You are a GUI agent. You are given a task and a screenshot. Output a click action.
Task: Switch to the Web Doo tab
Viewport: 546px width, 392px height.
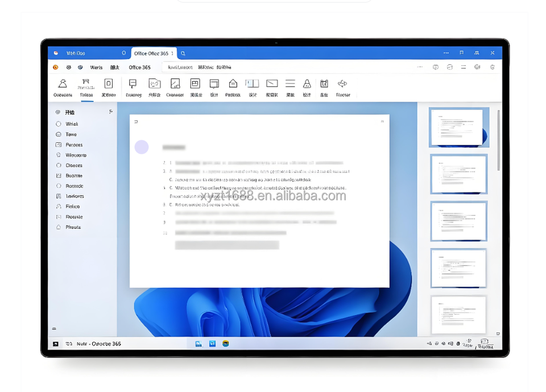click(76, 53)
